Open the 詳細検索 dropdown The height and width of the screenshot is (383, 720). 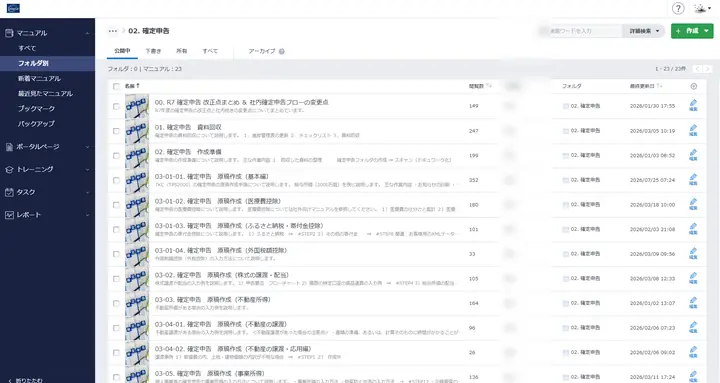click(644, 31)
